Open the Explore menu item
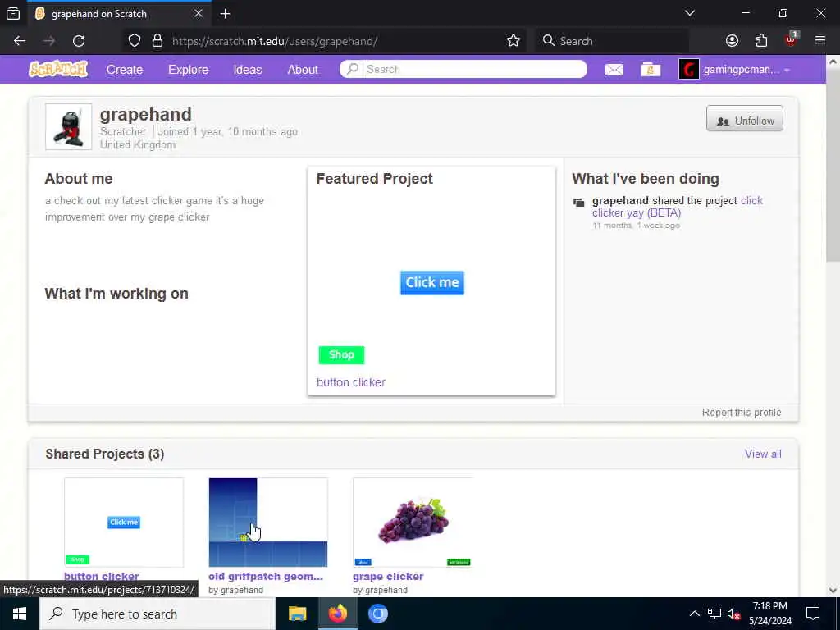Screen dimensions: 840x630 188,70
